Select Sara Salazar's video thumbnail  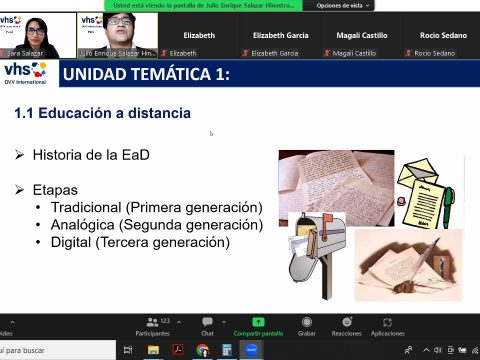(38, 35)
